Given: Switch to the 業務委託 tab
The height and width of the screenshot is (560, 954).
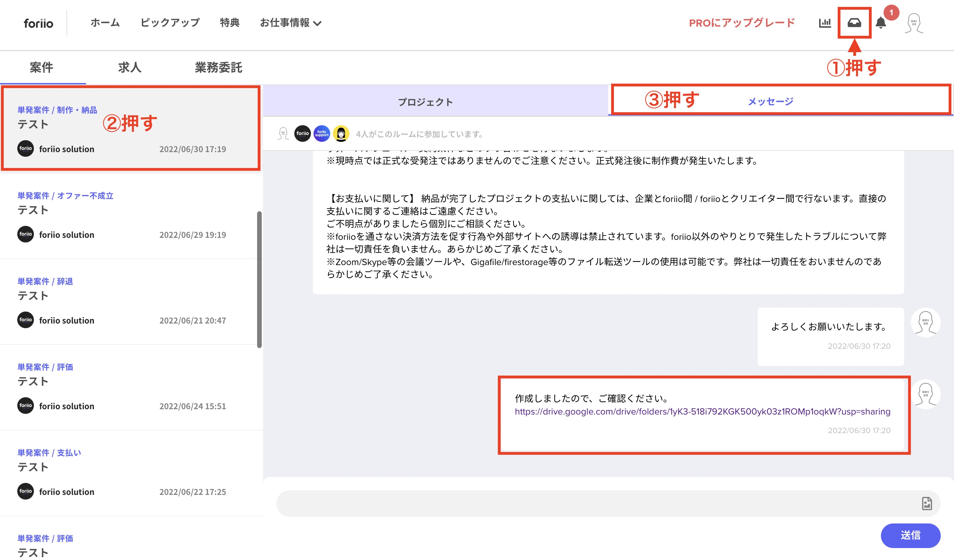Looking at the screenshot, I should (219, 67).
